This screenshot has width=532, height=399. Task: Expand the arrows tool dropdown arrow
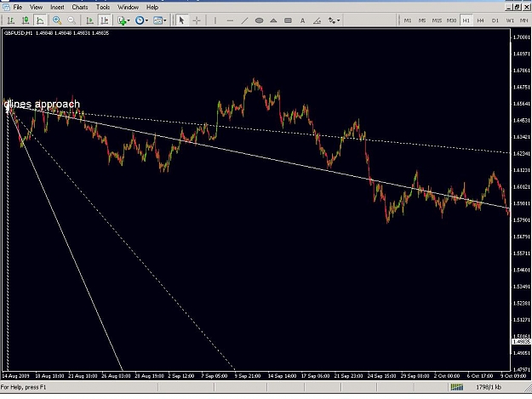338,20
